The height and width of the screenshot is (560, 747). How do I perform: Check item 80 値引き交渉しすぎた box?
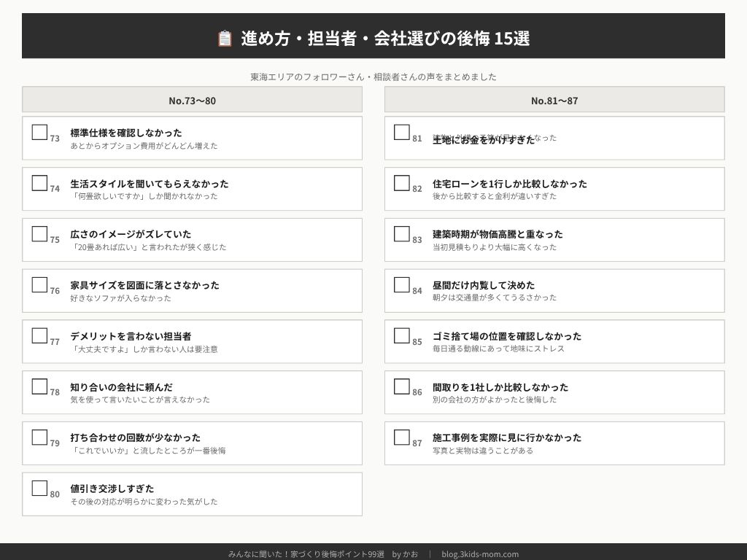click(39, 489)
